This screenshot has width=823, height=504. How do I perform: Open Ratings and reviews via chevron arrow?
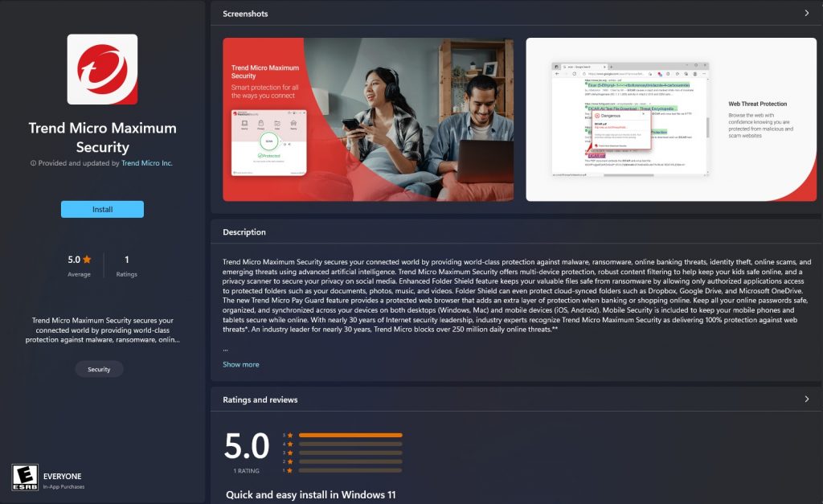(x=806, y=400)
